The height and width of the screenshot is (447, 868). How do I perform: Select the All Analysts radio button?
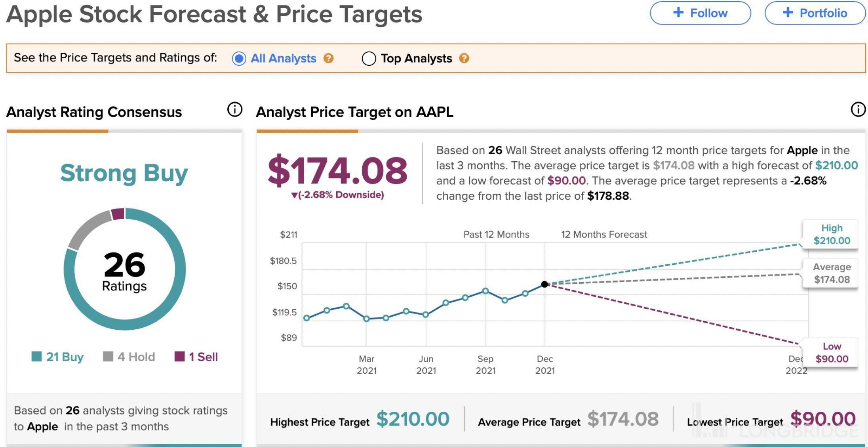click(x=239, y=59)
